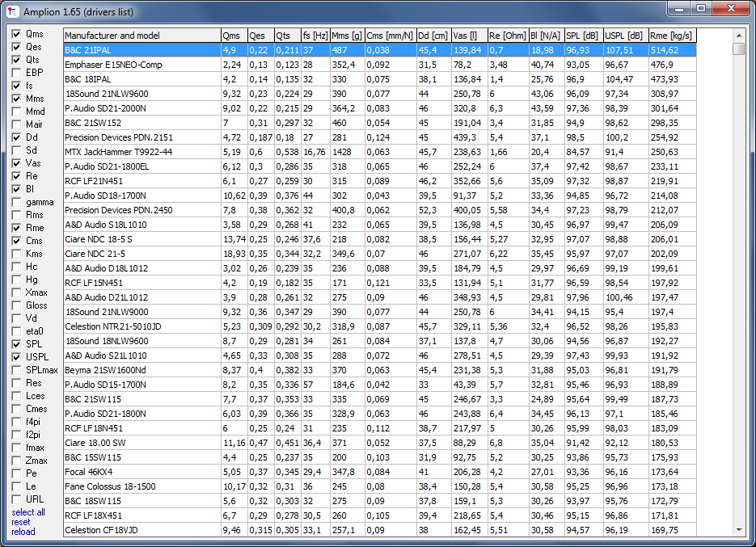Check the URL checkbox
Screen dimensions: 756x547
(16, 499)
